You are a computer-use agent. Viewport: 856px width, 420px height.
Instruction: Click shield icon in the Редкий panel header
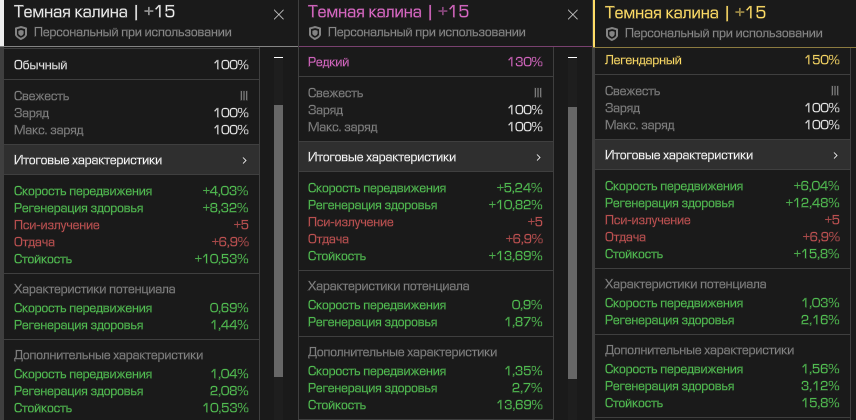coord(315,33)
